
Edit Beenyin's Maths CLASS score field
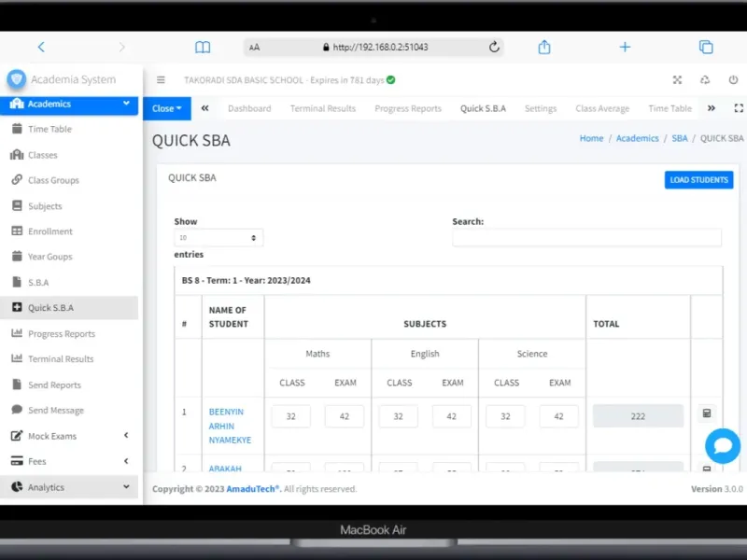click(x=291, y=416)
